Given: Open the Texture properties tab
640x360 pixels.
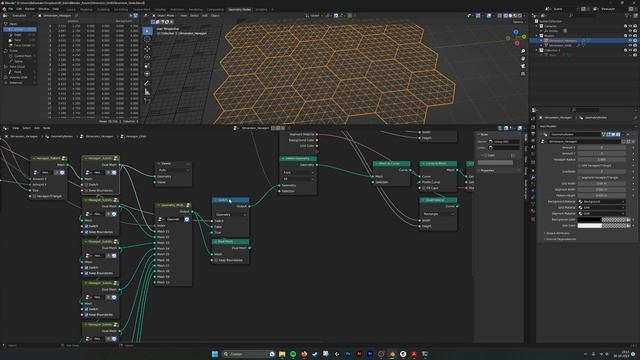Looking at the screenshot, I should click(x=533, y=219).
